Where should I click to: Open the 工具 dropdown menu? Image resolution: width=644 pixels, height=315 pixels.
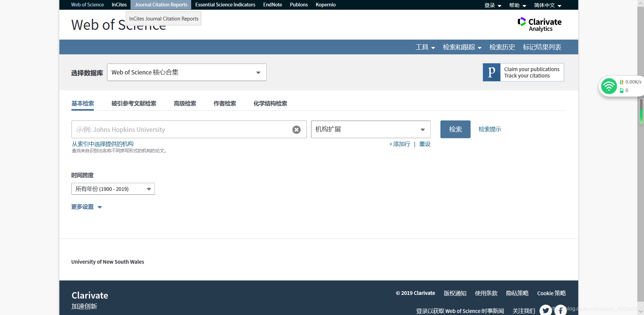[425, 47]
